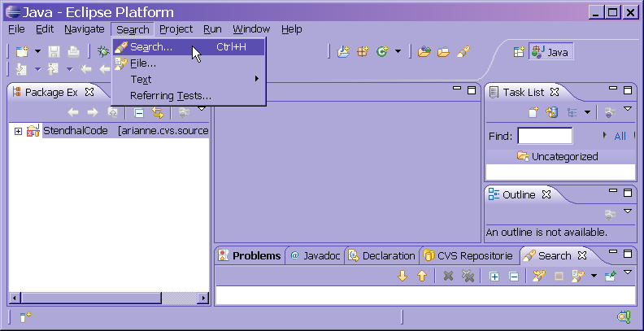
Task: Click the New Java Package icon
Action: 363,52
